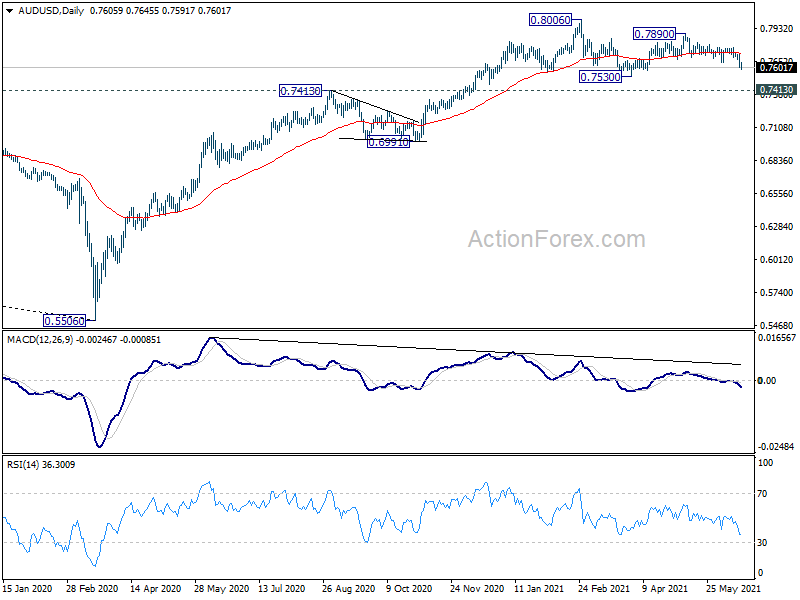This screenshot has height=600, width=800.
Task: Select the 11 Jan 2021 date marker
Action: [x=540, y=588]
